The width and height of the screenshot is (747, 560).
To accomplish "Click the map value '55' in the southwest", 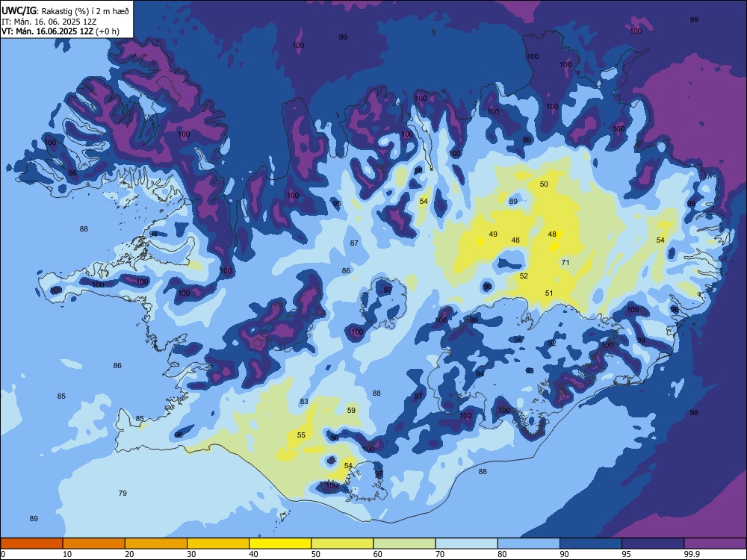I will [x=301, y=435].
